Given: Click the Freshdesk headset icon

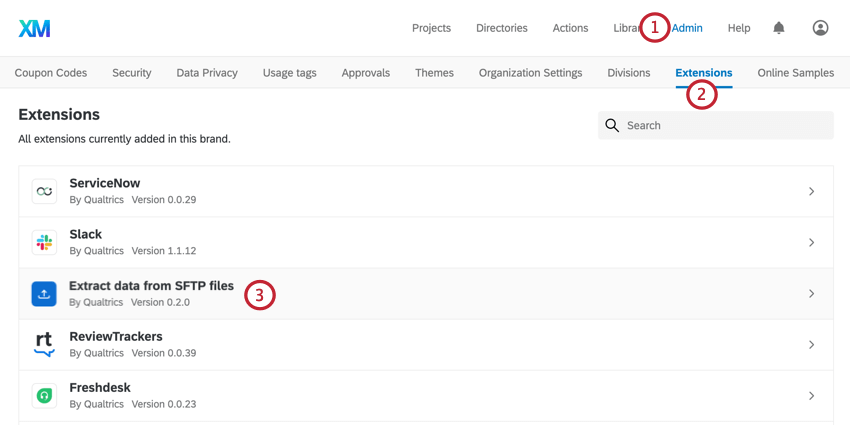Looking at the screenshot, I should pos(44,396).
